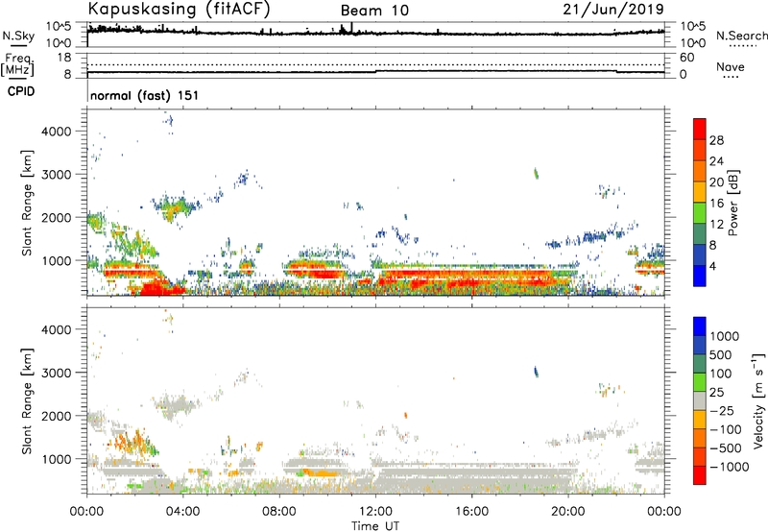Screen dimensions: 768x532
Task: Click the 'Kapuskasing (fitACF)' title text
Action: pos(179,9)
